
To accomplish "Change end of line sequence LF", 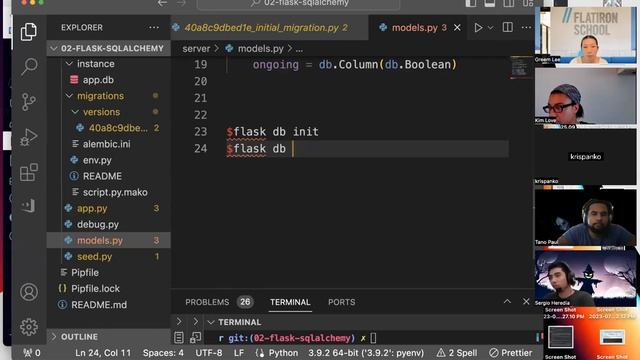I will (239, 353).
